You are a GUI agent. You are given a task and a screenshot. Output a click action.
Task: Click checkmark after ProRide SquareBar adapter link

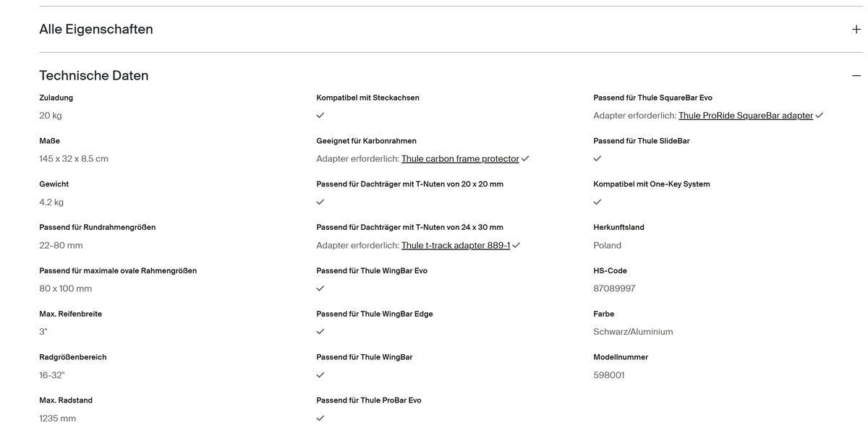tap(820, 115)
